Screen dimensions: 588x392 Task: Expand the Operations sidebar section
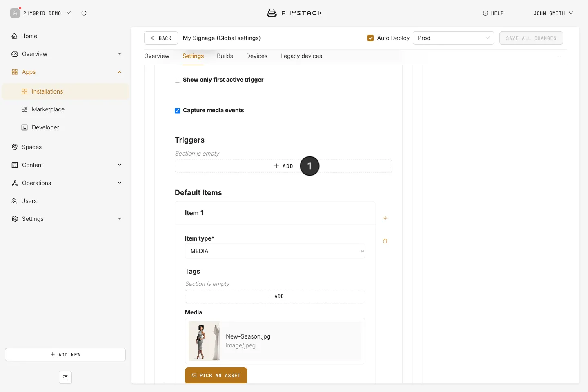pos(120,183)
